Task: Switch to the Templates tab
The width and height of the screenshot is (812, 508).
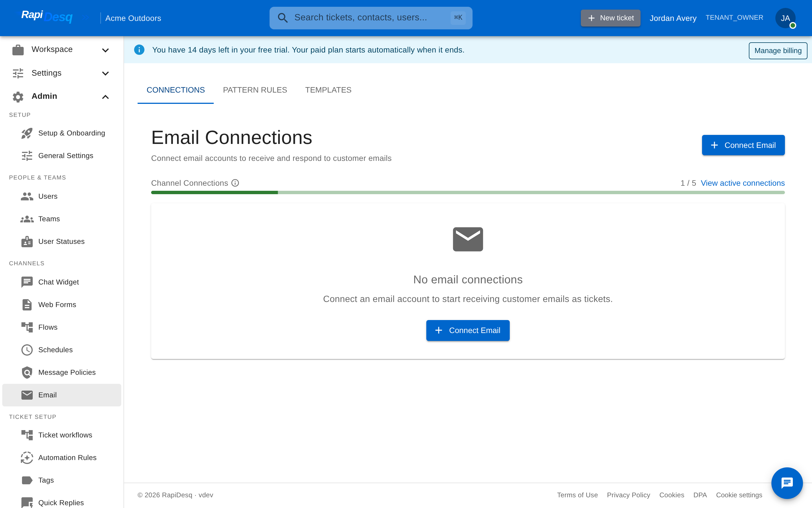Action: coord(328,90)
